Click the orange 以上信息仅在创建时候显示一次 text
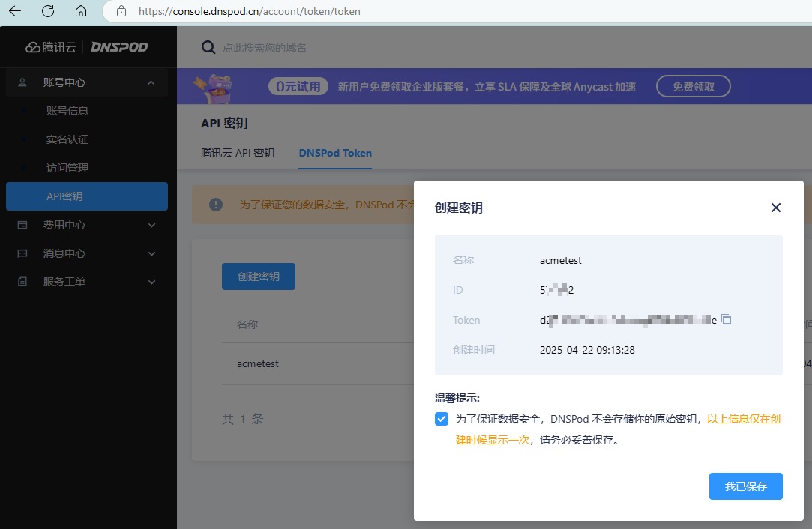Viewport: 812px width, 529px height. point(619,429)
